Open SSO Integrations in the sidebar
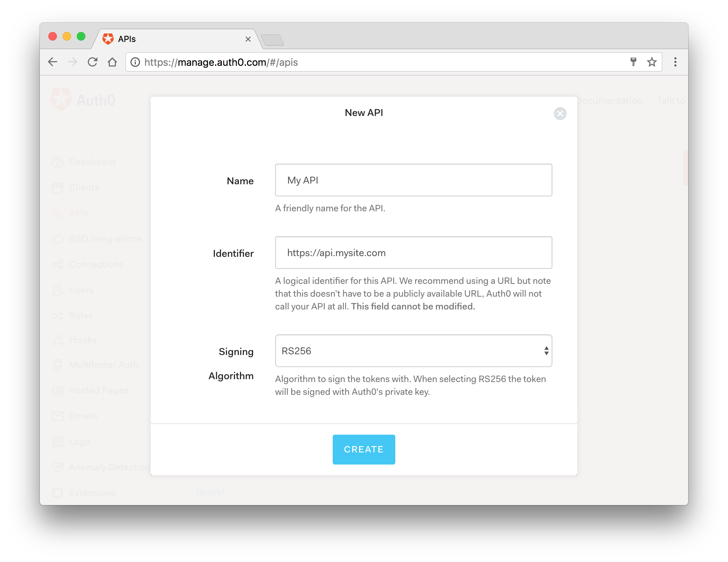 (x=97, y=239)
